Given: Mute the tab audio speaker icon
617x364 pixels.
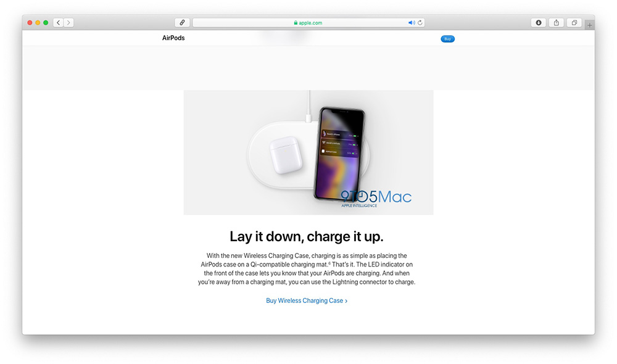Looking at the screenshot, I should click(x=412, y=23).
